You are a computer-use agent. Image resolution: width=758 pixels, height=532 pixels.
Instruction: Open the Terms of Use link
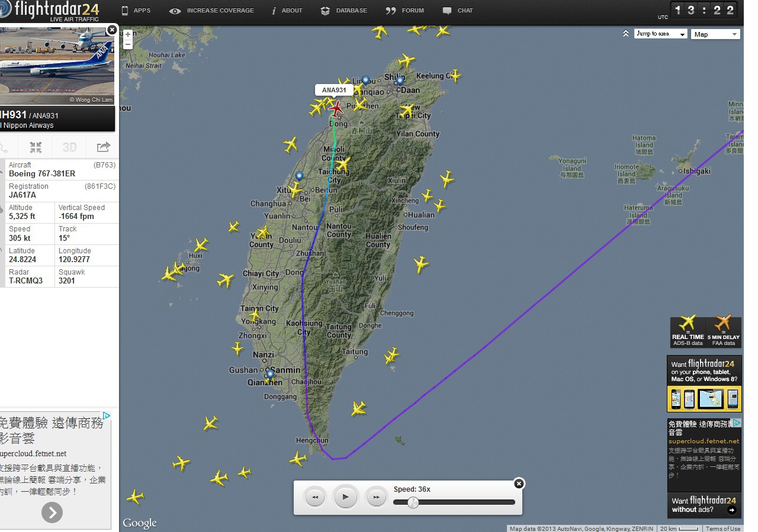[723, 528]
